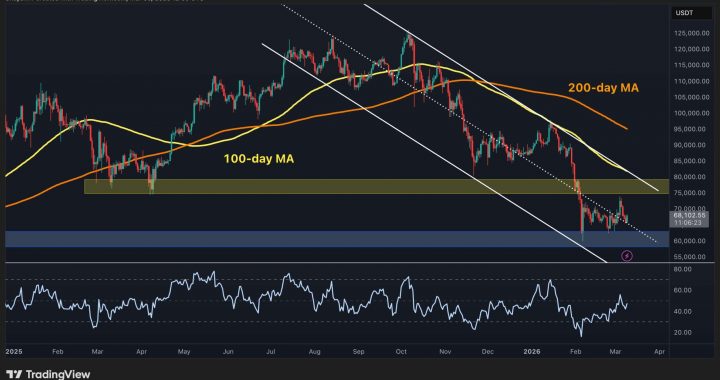The height and width of the screenshot is (380, 720).
Task: Select the 100-day MA text annotation
Action: click(x=259, y=159)
